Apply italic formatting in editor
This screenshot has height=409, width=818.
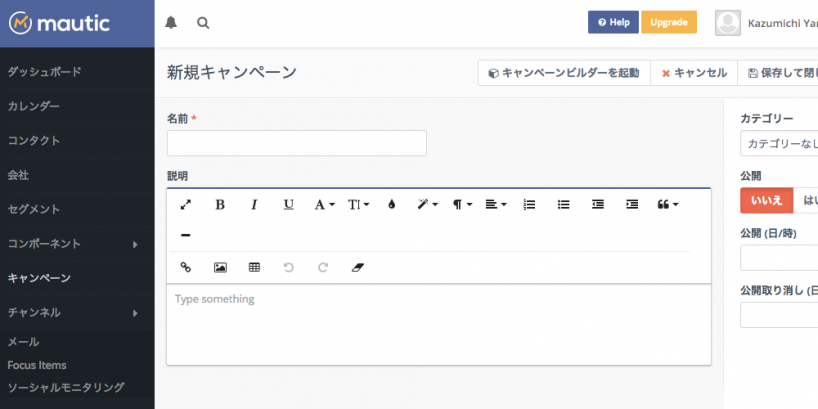tap(254, 204)
